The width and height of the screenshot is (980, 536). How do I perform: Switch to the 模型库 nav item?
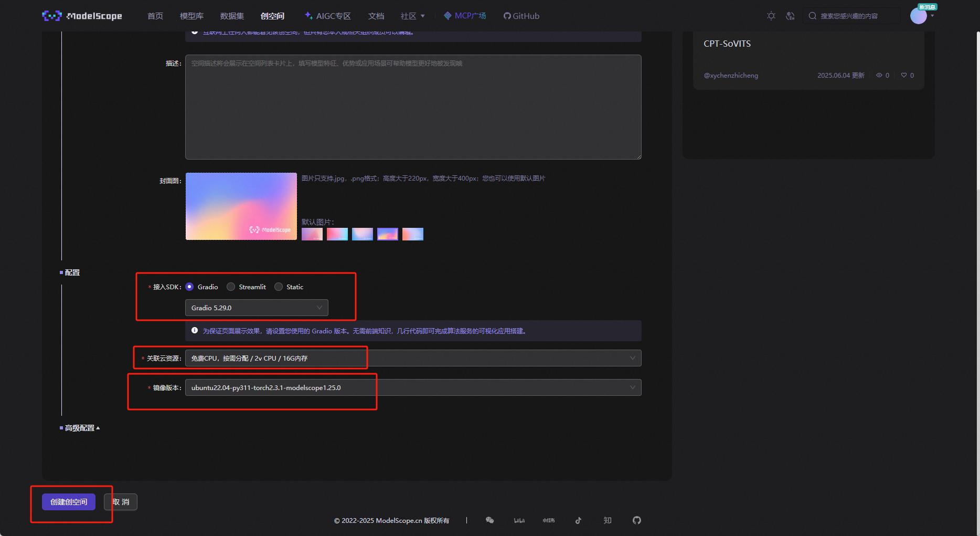pyautogui.click(x=191, y=16)
